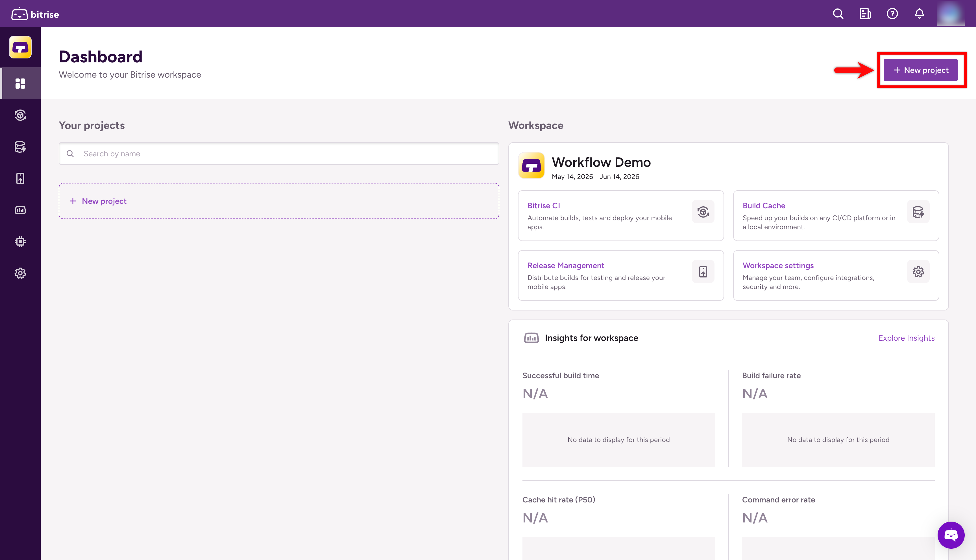The width and height of the screenshot is (976, 560).
Task: Click the Your projects heading
Action: [91, 125]
